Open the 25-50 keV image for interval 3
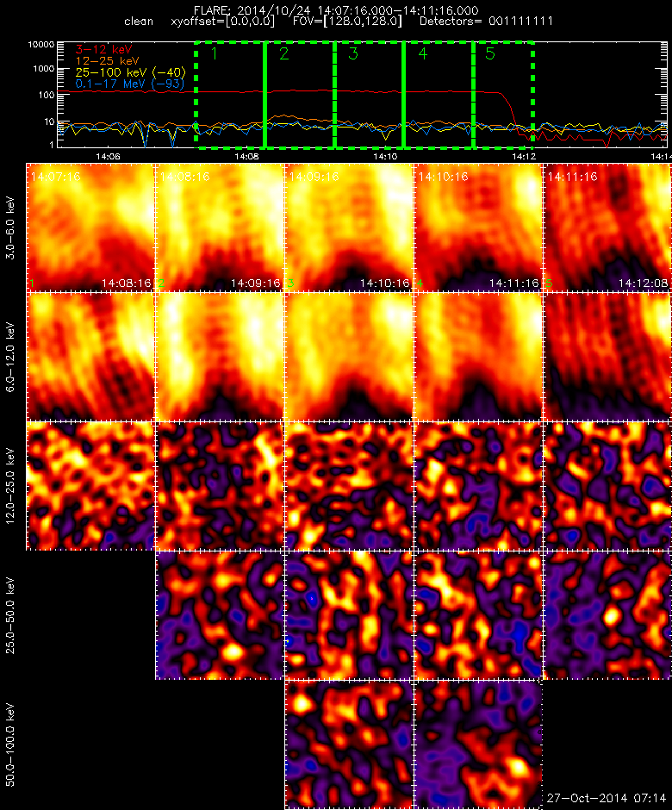672x810 pixels. (x=349, y=615)
